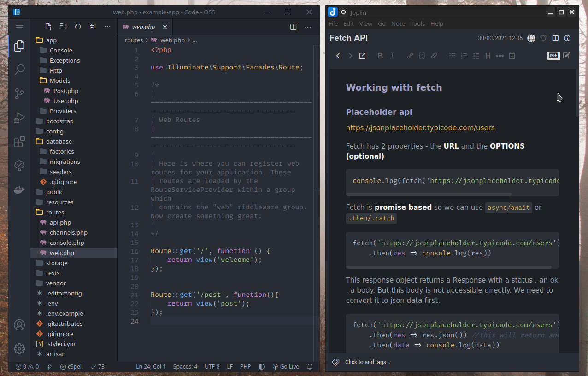
Task: Open api.php in routes folder
Action: 60,222
